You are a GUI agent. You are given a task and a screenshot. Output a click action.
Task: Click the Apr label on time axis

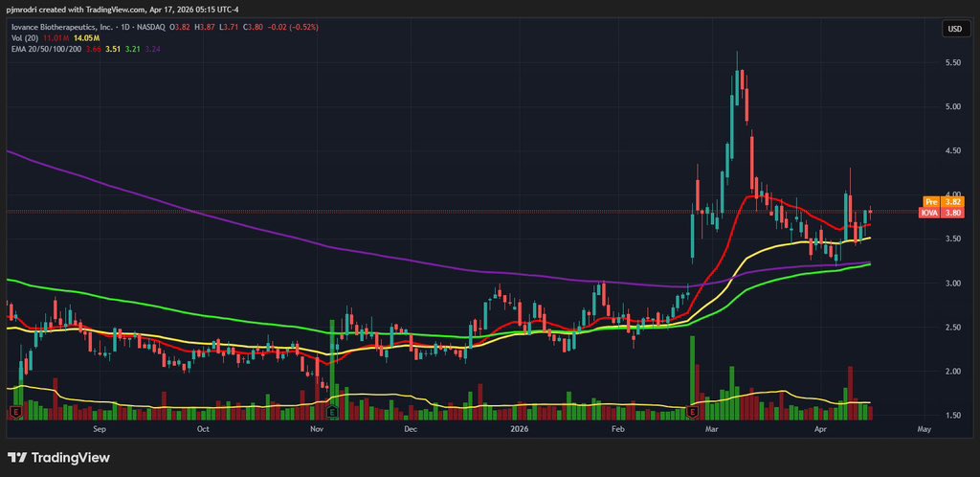820,429
